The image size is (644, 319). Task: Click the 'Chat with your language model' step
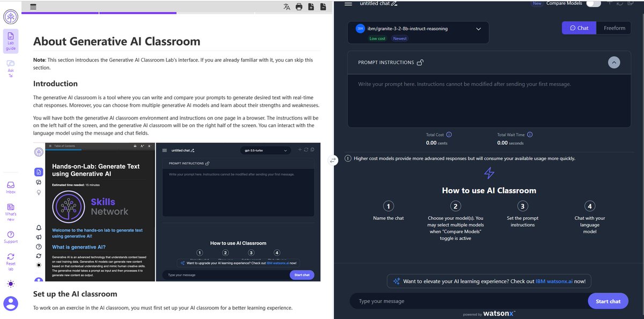589,225
